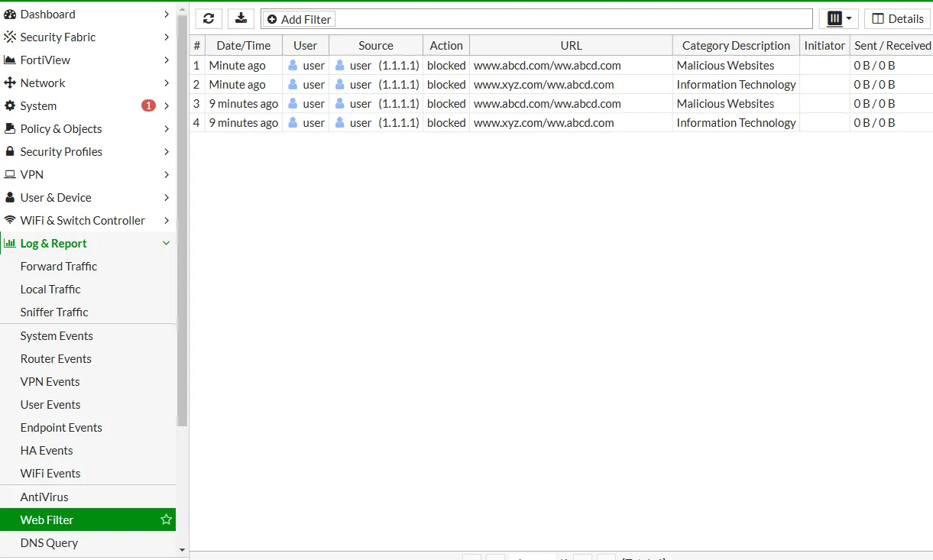Open the AntiVirus log page
Image resolution: width=933 pixels, height=560 pixels.
(44, 497)
